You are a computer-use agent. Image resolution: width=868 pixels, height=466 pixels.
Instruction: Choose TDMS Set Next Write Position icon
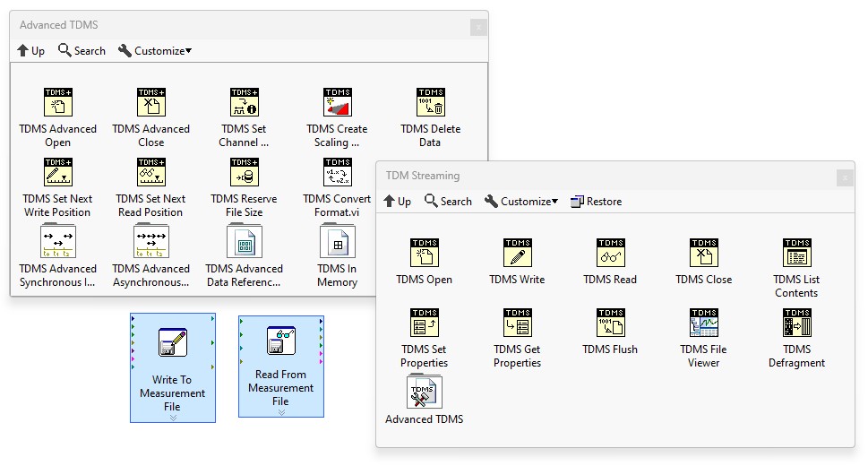point(58,172)
